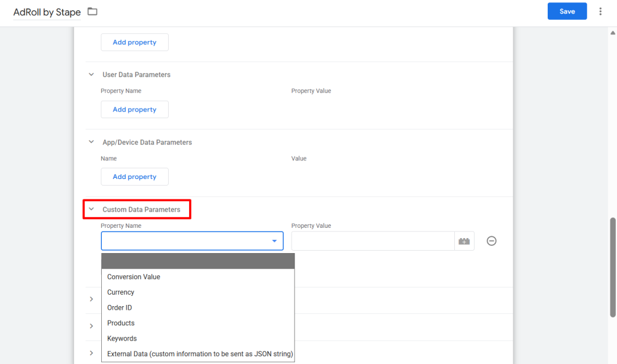Select Currency from the dropdown list
This screenshot has width=617, height=364.
(x=121, y=292)
